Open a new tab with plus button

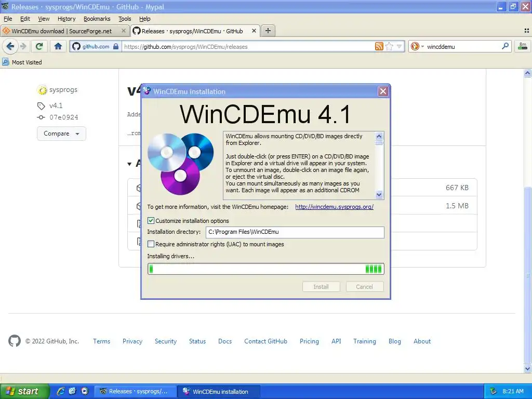point(268,31)
